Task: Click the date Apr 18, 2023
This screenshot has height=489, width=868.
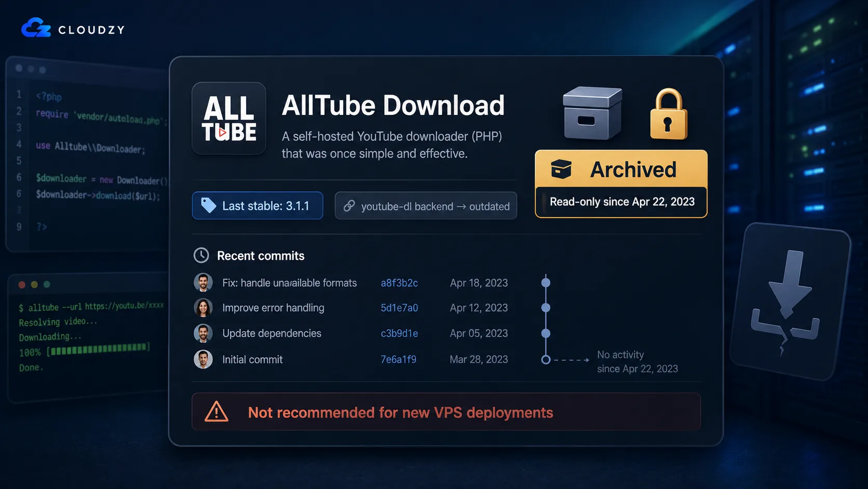Action: (479, 283)
